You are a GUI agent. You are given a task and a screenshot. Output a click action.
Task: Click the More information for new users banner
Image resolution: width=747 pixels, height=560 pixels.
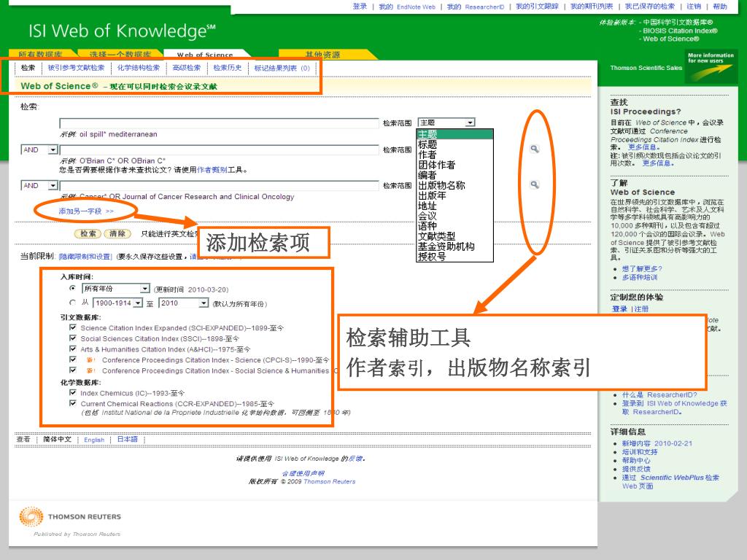(x=710, y=58)
